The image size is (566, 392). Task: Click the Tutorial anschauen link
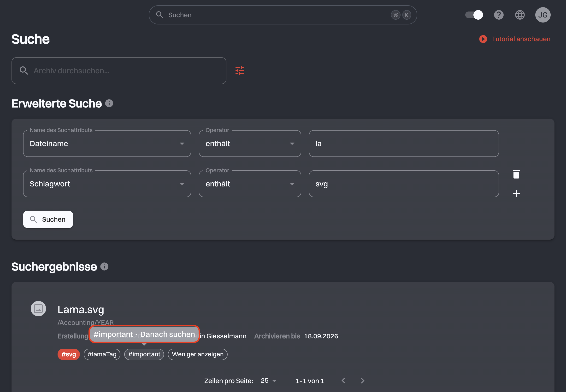pos(521,39)
